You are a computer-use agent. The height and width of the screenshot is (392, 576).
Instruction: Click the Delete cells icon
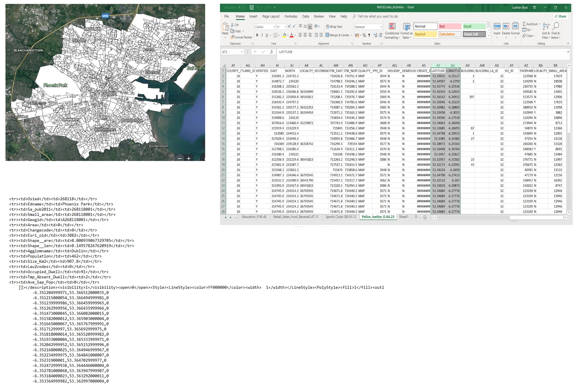[x=506, y=26]
